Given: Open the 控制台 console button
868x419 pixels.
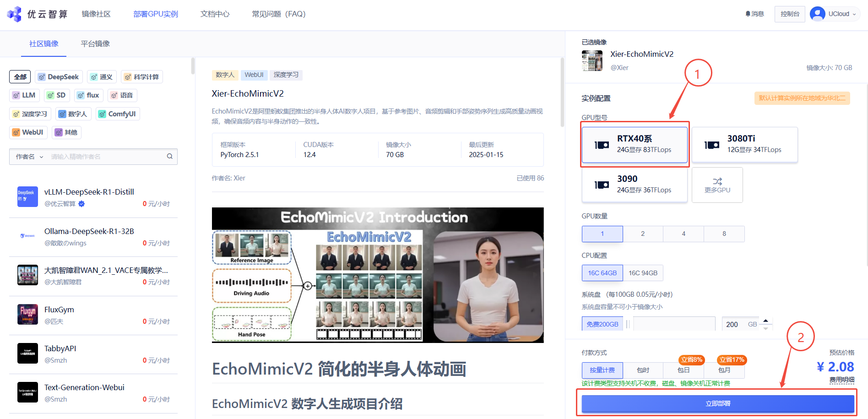Looking at the screenshot, I should point(790,14).
